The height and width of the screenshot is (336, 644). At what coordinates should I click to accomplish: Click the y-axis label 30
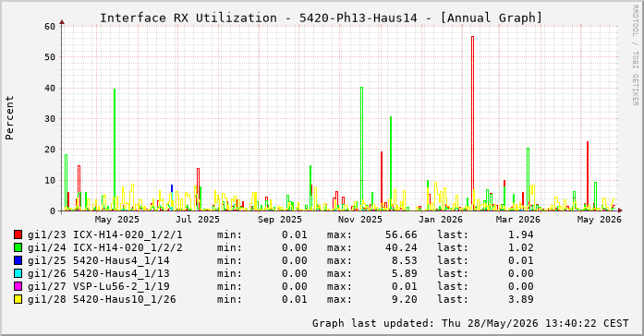click(50, 118)
